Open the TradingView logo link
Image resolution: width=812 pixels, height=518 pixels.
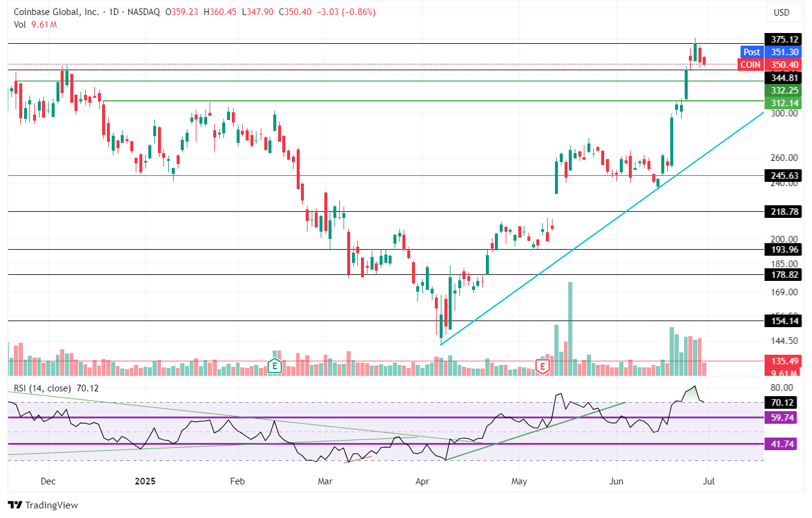[43, 505]
